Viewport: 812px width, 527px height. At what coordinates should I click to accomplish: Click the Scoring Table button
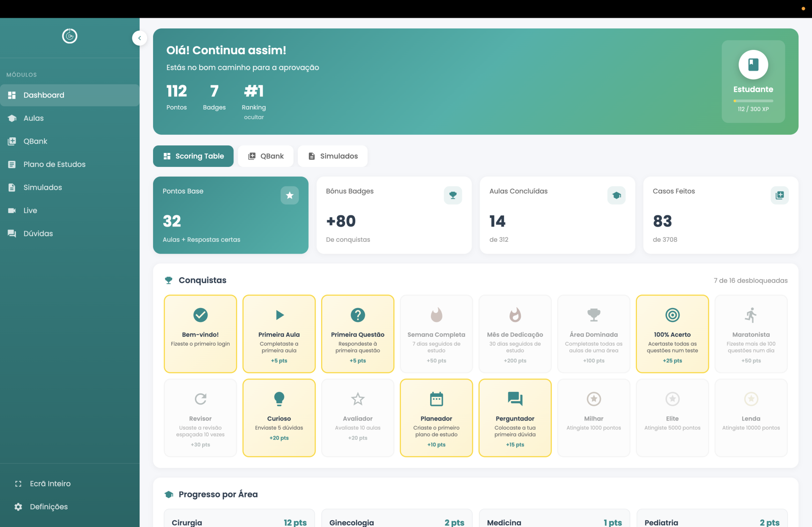pos(193,156)
